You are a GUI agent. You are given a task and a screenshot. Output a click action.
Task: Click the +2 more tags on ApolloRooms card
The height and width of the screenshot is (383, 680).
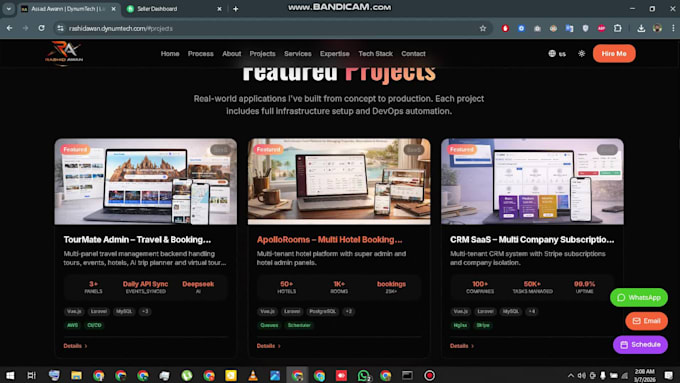point(349,311)
